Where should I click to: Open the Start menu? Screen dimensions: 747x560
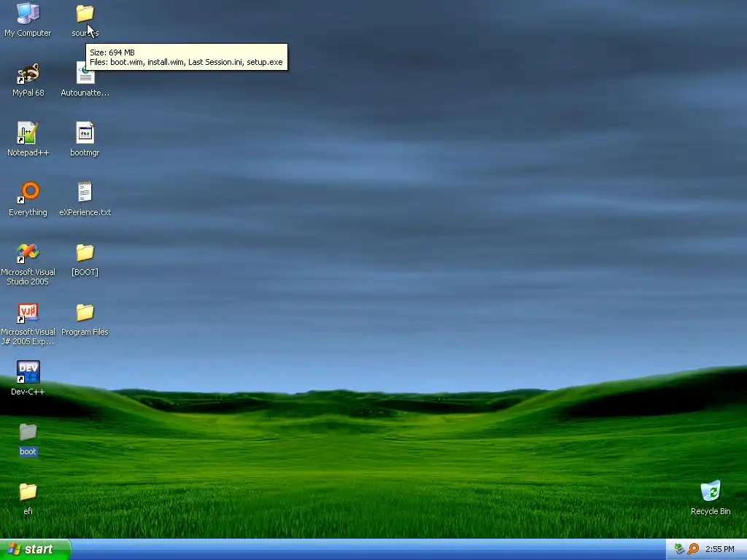pos(35,549)
